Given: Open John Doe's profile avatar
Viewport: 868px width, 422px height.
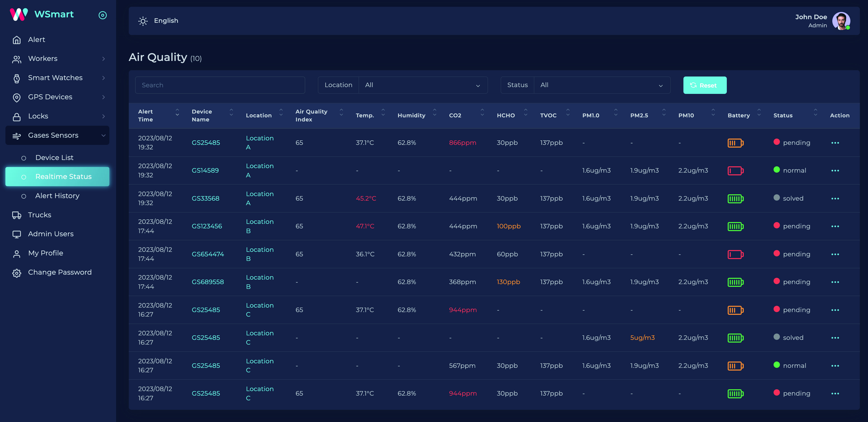Looking at the screenshot, I should click(841, 21).
